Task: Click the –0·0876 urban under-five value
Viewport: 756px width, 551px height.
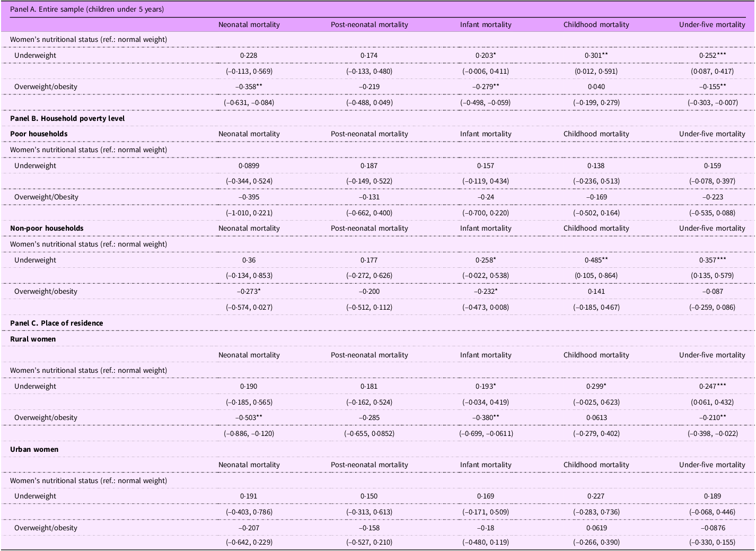Action: tap(712, 528)
